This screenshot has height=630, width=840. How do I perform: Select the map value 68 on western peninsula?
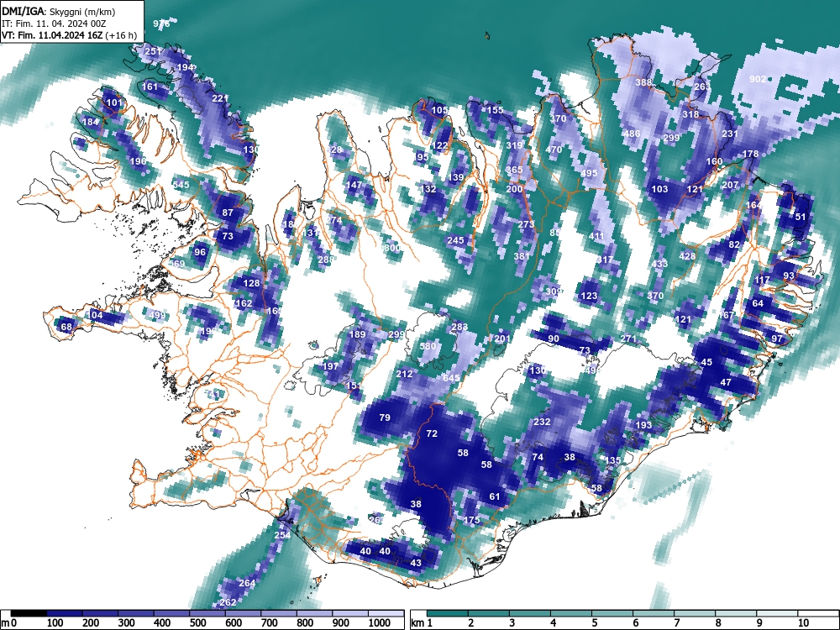tap(66, 327)
